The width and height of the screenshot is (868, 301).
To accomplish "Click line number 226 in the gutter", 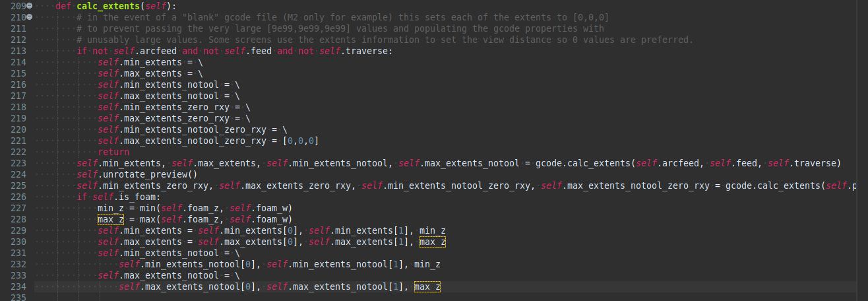I will click(18, 197).
